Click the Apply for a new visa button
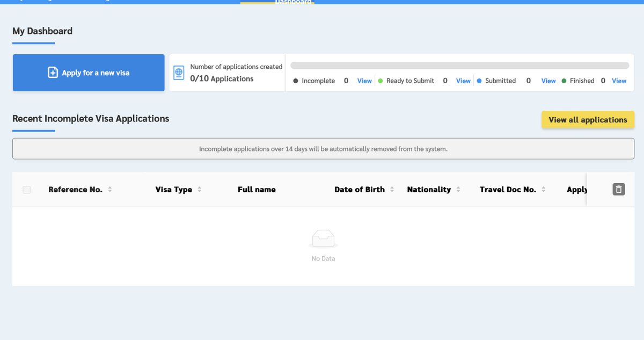This screenshot has height=340, width=644. tap(89, 73)
